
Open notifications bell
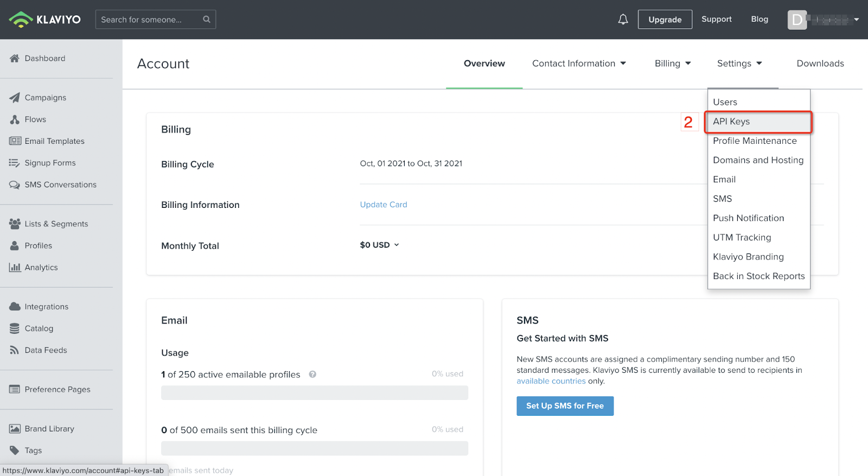pos(623,20)
